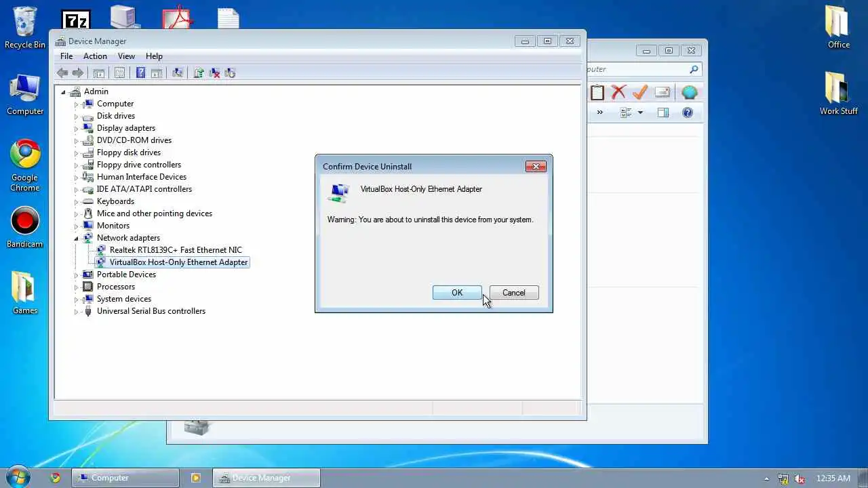This screenshot has height=488, width=868.
Task: Click the Uninstall toolbar icon with red X
Action: pos(214,73)
